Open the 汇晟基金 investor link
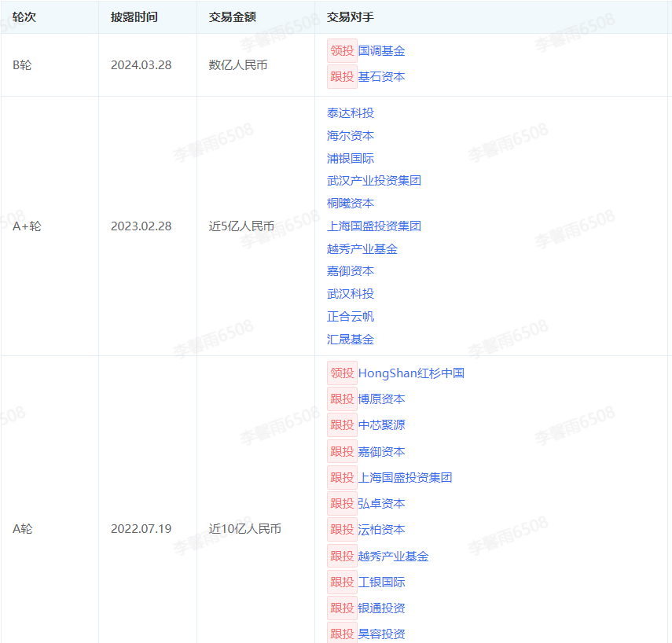The width and height of the screenshot is (672, 643). click(x=350, y=340)
